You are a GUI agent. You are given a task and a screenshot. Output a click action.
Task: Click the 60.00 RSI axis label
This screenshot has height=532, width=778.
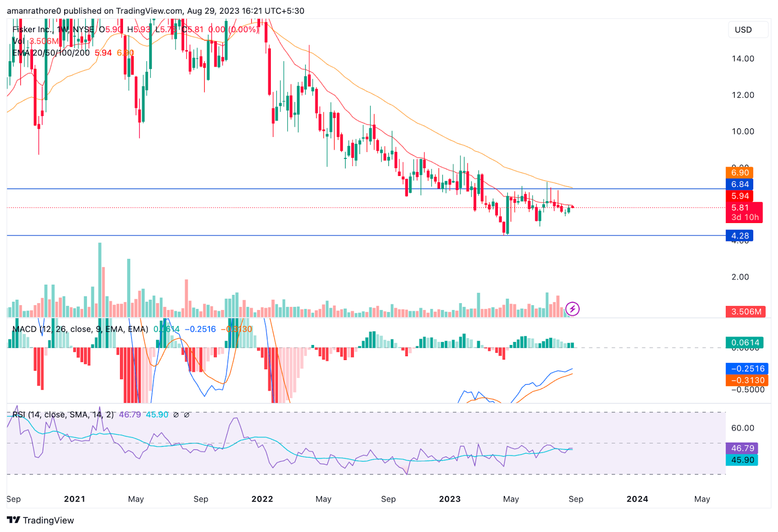pyautogui.click(x=743, y=428)
